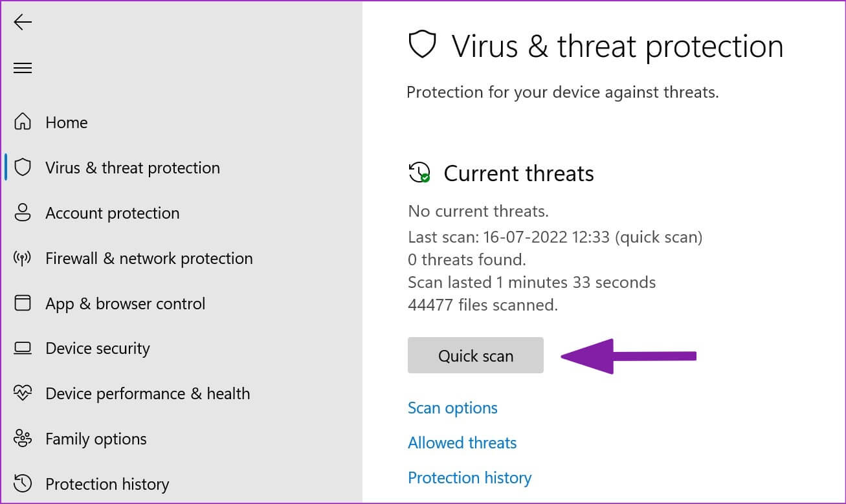This screenshot has height=504, width=846.
Task: Select the shield icon in sidebar
Action: click(x=23, y=168)
